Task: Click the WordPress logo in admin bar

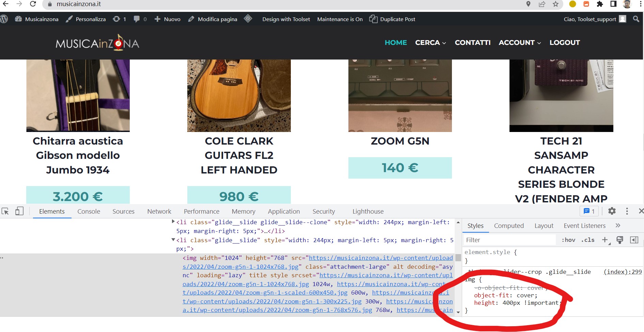Action: coord(4,19)
